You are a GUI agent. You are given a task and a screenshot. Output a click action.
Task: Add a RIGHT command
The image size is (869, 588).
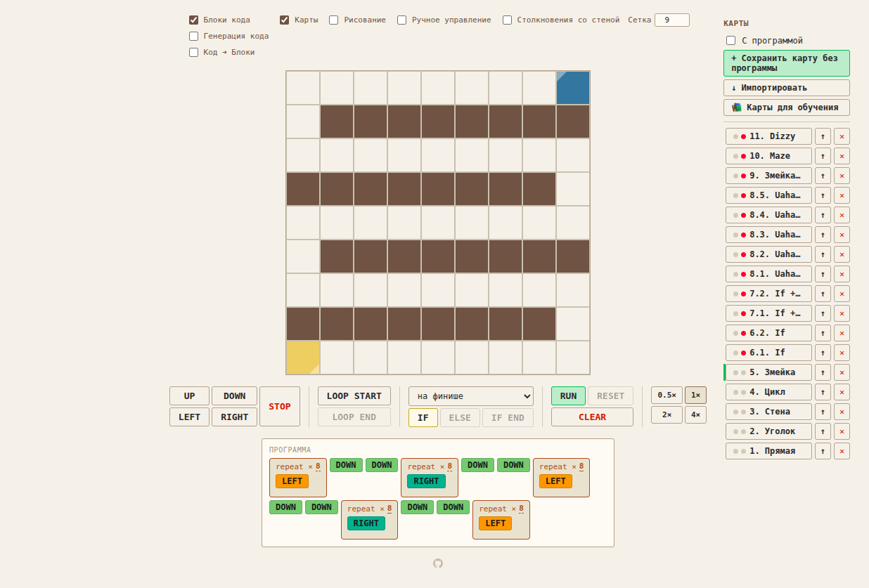[234, 417]
